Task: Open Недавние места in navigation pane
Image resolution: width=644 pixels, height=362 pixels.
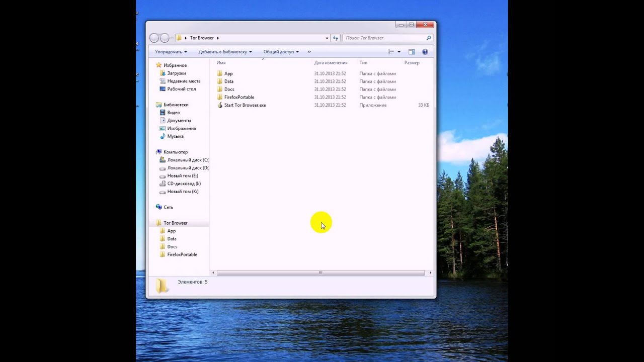Action: [x=184, y=81]
